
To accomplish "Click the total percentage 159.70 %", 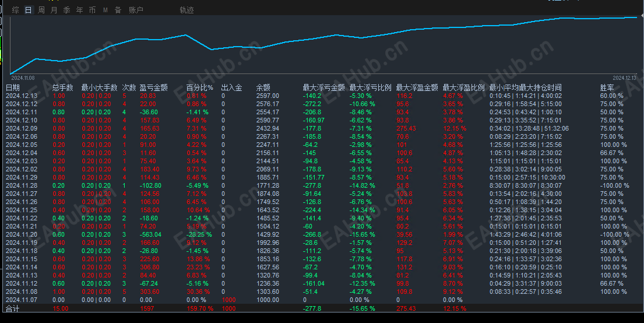I will 200,308.
